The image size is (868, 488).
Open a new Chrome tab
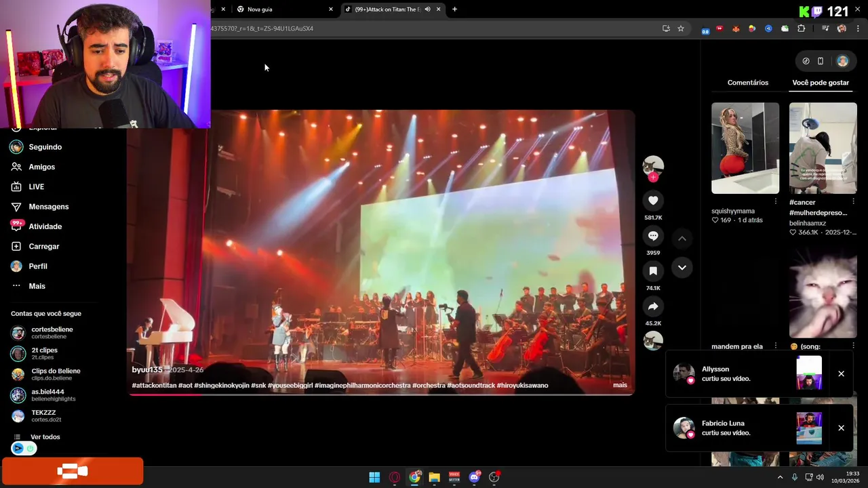coord(454,9)
